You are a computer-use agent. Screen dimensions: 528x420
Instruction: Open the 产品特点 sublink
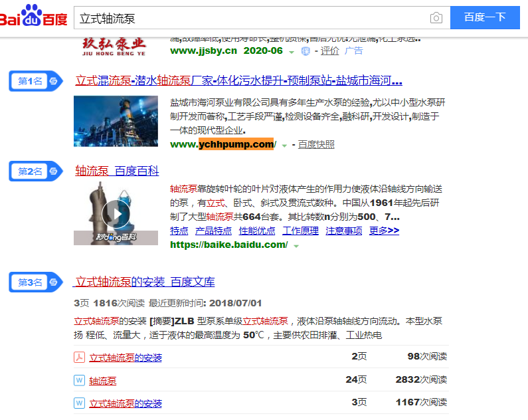coord(213,231)
